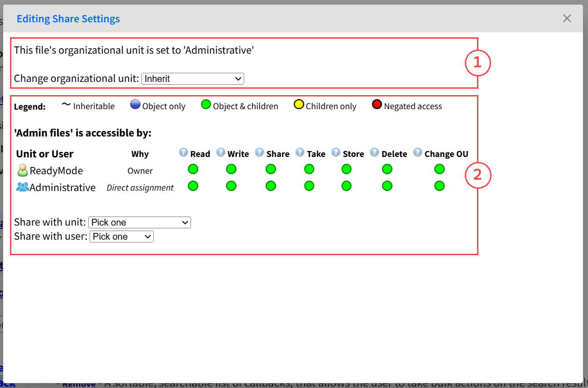Toggle Take permission for Administrative

coord(309,186)
